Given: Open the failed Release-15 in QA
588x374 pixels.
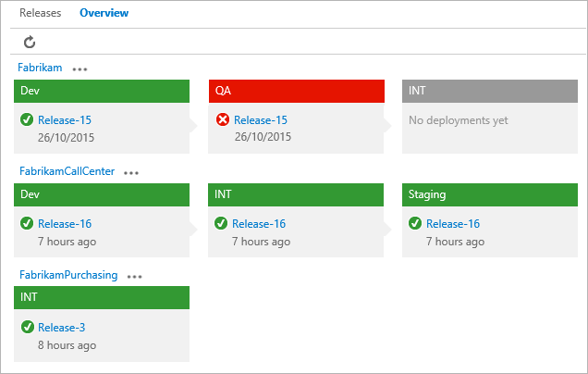Looking at the screenshot, I should 261,120.
